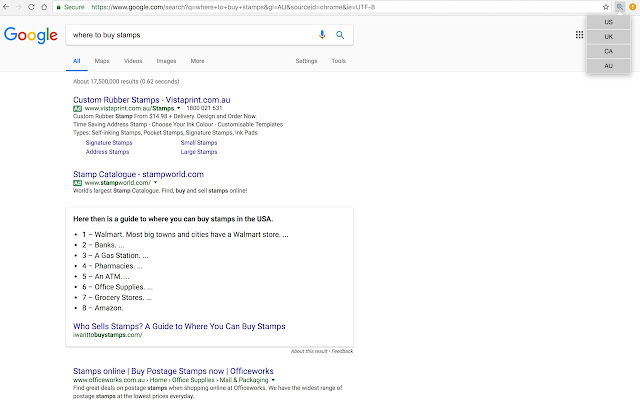
Task: Click snippet item '4 – Pharmacies'
Action: (x=112, y=266)
